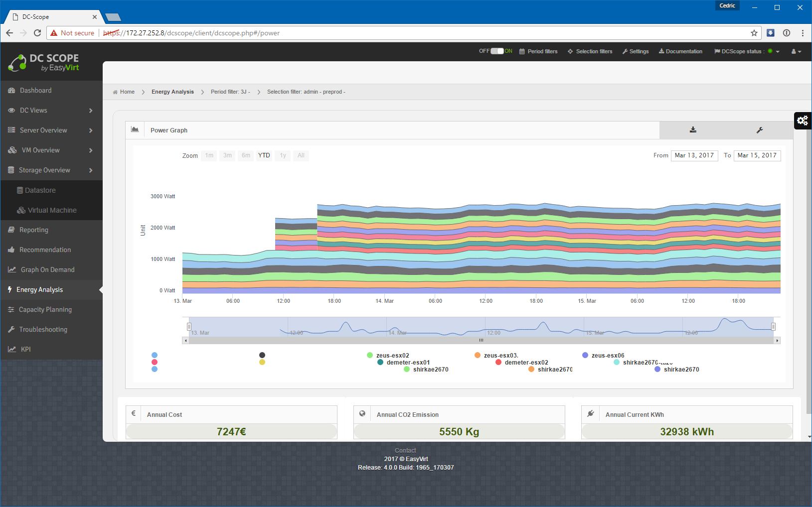Go to Troubleshooting in sidebar
Screen dimensions: 812x507
tap(43, 330)
